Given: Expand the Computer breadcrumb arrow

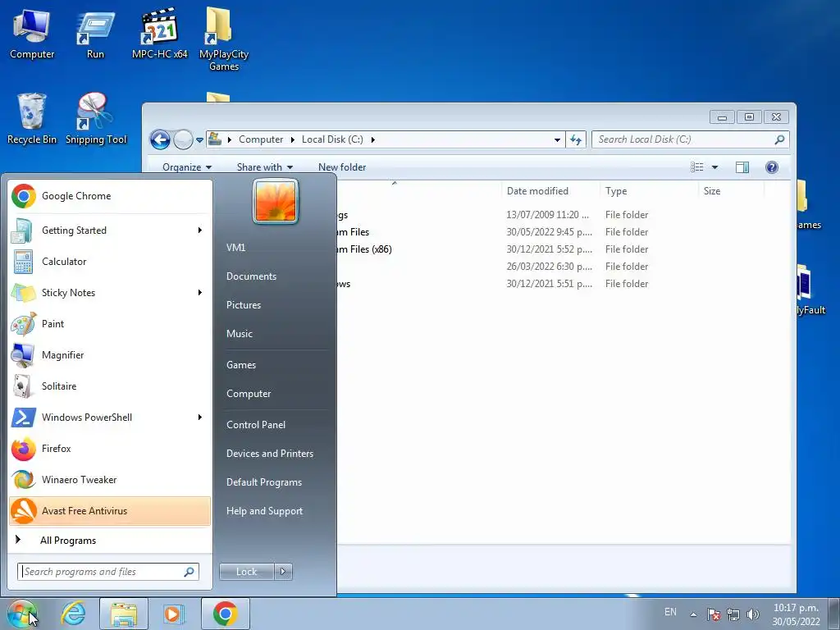Looking at the screenshot, I should point(293,139).
